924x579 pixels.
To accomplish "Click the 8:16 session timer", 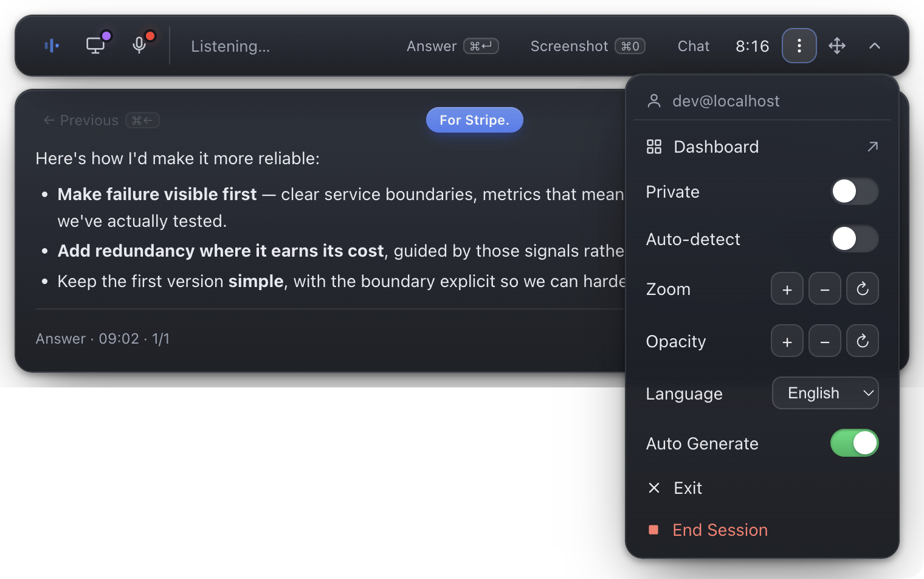I will (x=752, y=46).
